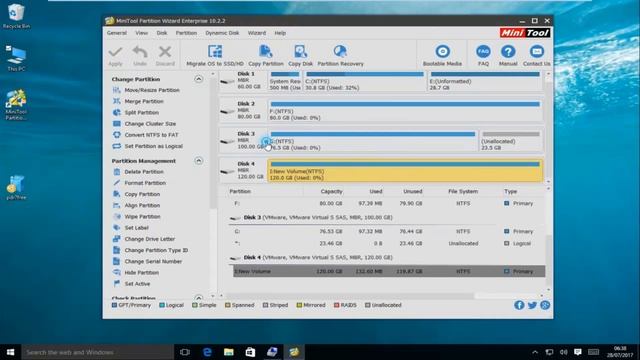Click the Discard X icon
The image size is (640, 360).
165,52
